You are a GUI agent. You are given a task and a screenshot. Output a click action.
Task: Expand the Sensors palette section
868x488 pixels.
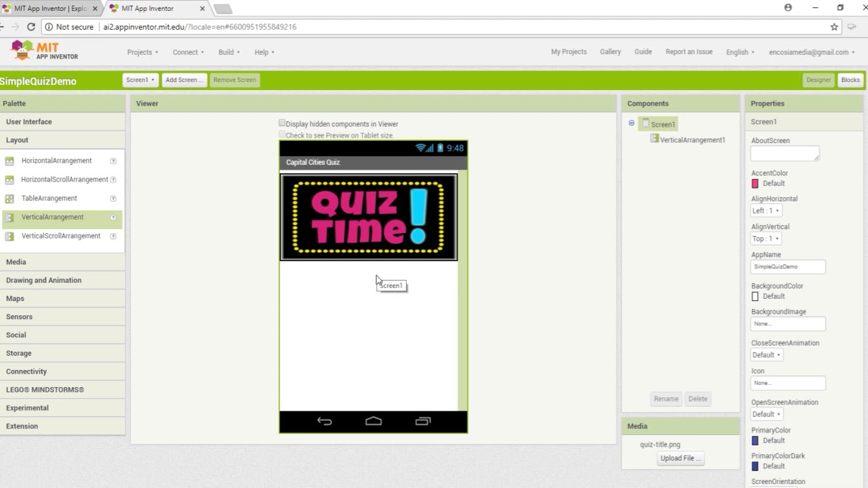pos(62,317)
